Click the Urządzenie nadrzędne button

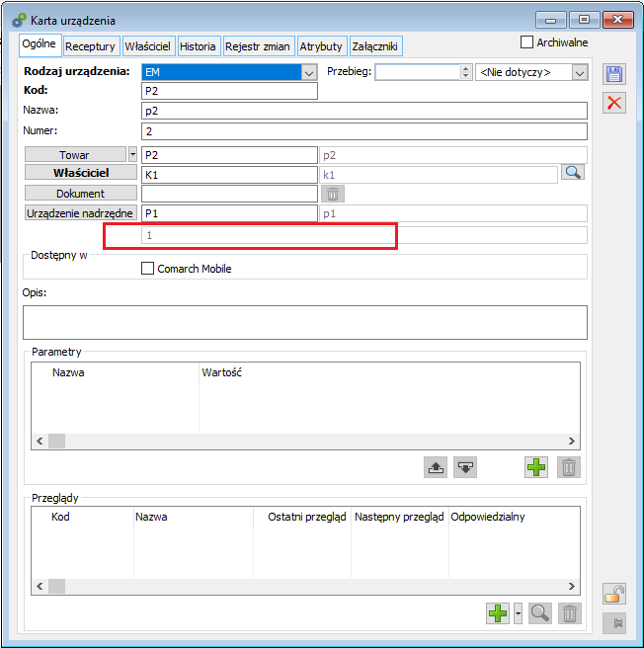click(x=81, y=212)
